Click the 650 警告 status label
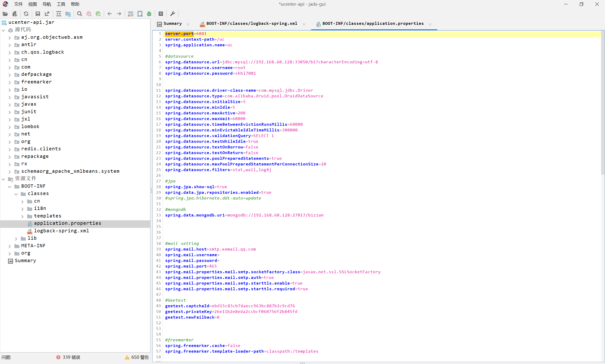605x364 pixels. click(x=140, y=357)
